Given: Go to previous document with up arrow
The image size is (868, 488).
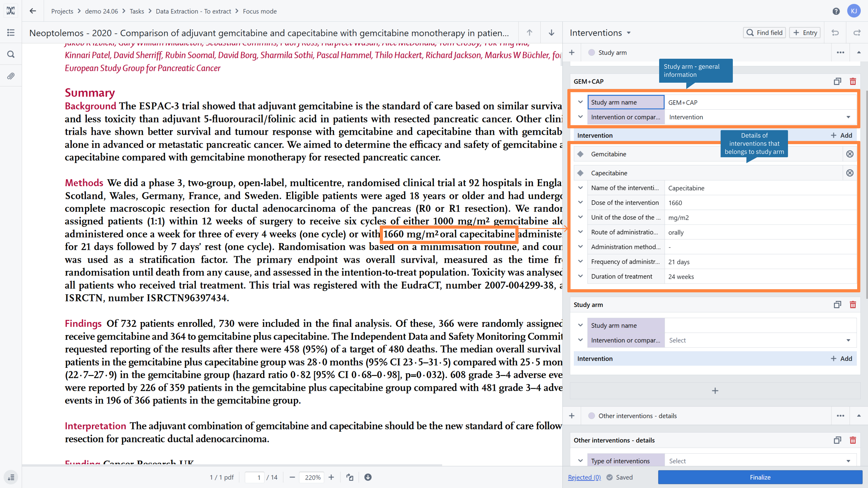Looking at the screenshot, I should (529, 33).
